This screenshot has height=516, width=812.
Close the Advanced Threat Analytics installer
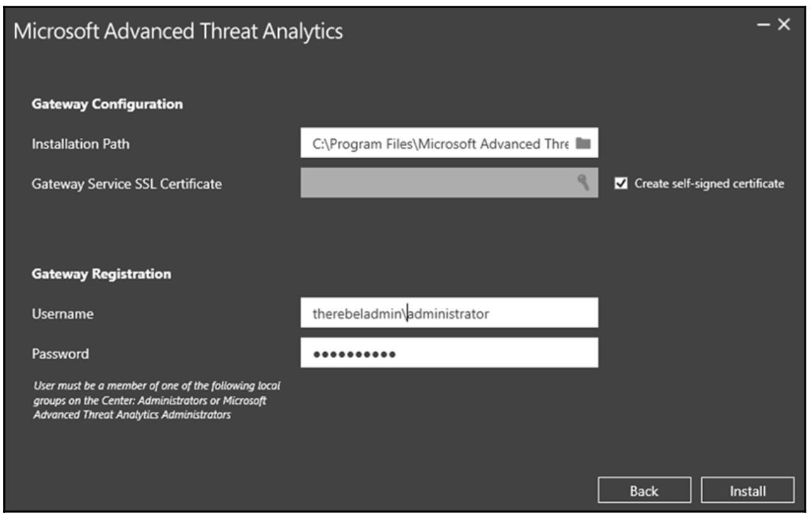[783, 24]
